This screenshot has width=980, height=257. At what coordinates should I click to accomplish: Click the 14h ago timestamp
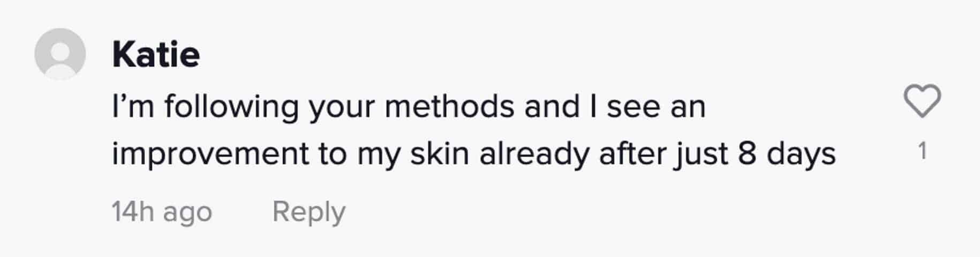coord(162,211)
